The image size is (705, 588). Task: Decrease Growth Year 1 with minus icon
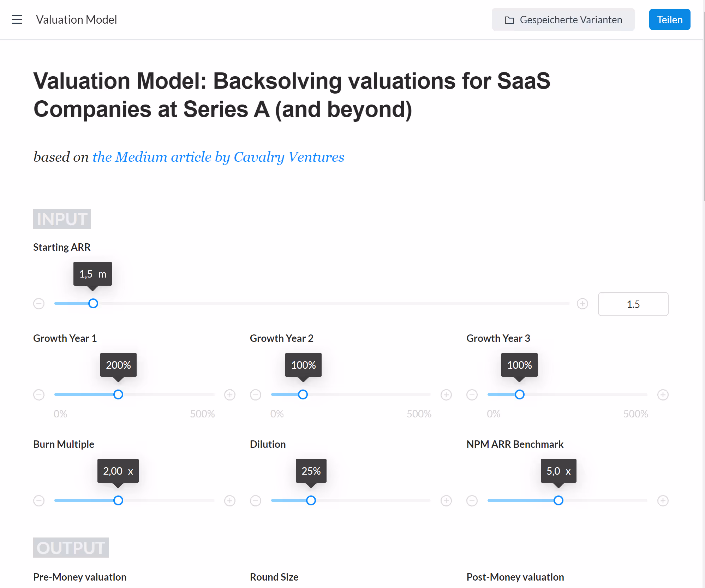pyautogui.click(x=39, y=395)
